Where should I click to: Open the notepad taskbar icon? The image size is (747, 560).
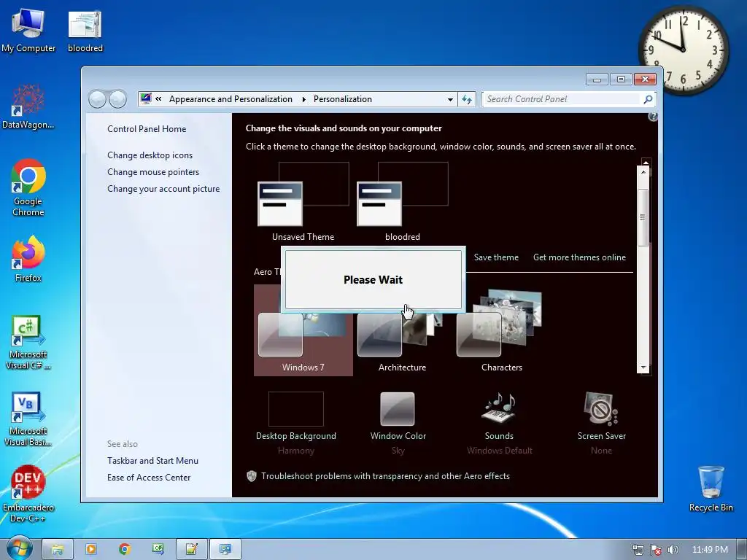coord(192,550)
